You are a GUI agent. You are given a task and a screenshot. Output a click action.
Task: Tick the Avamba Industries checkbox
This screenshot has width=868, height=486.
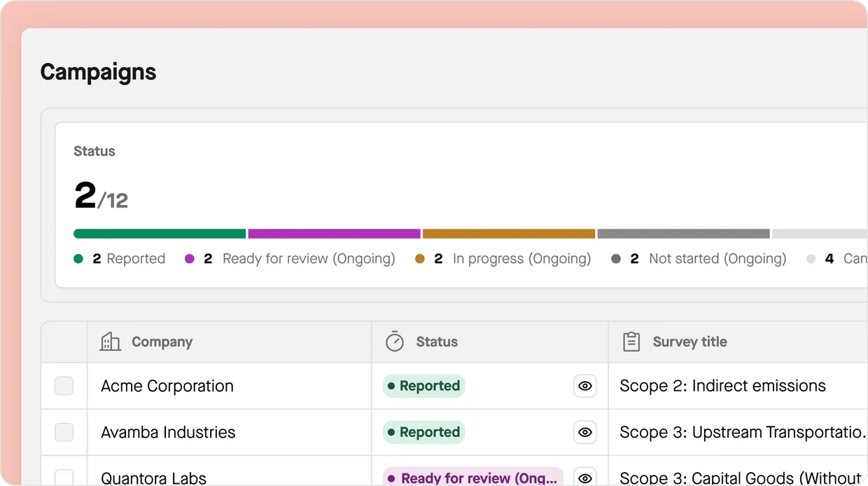click(x=64, y=432)
